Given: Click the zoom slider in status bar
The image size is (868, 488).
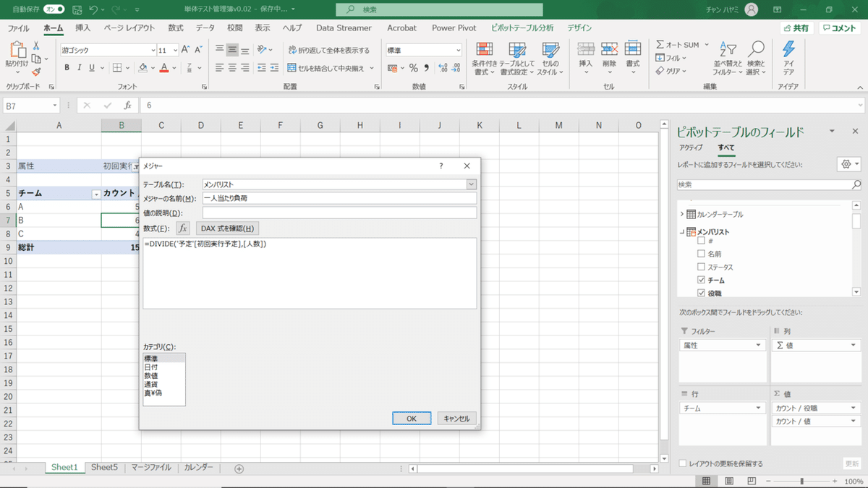Looking at the screenshot, I should click(x=803, y=481).
